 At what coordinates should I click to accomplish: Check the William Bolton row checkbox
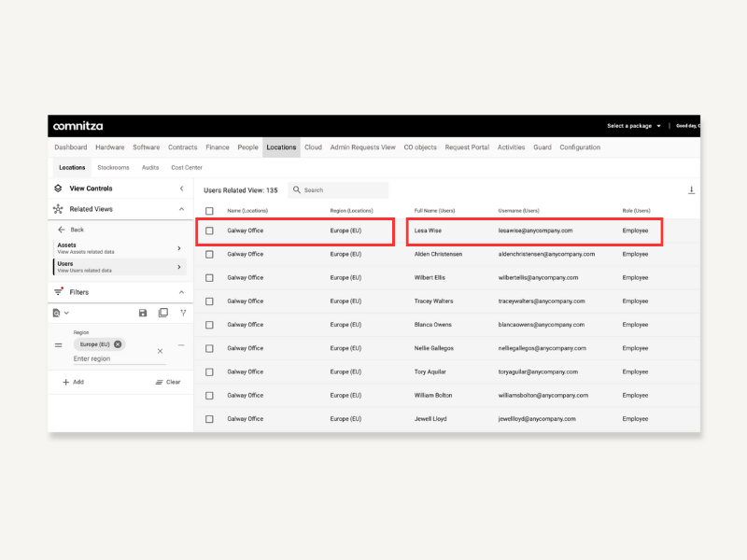[x=209, y=396]
